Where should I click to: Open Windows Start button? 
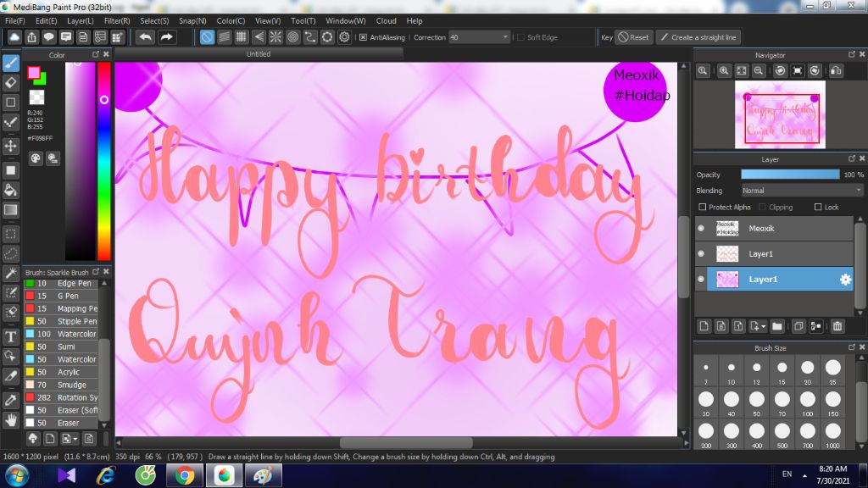16,475
